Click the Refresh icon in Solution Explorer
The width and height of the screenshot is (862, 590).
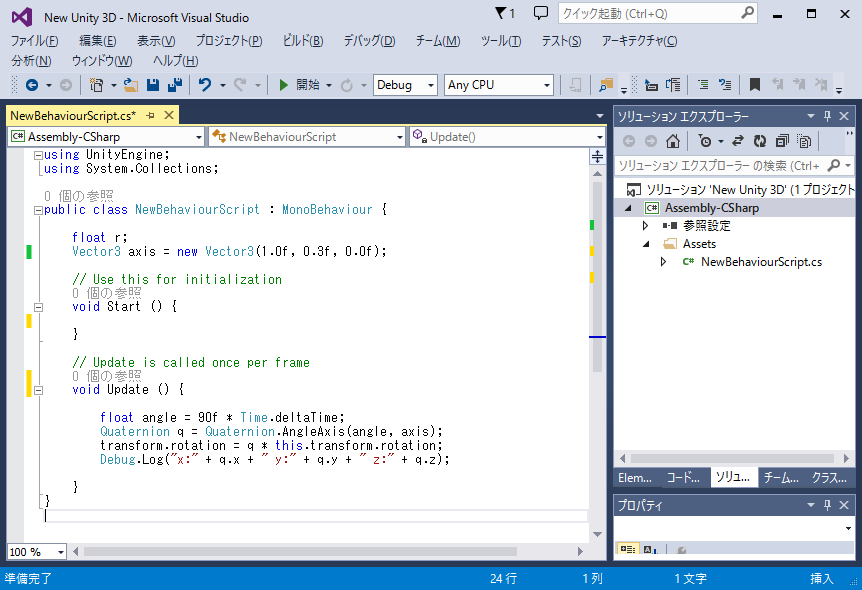point(760,141)
